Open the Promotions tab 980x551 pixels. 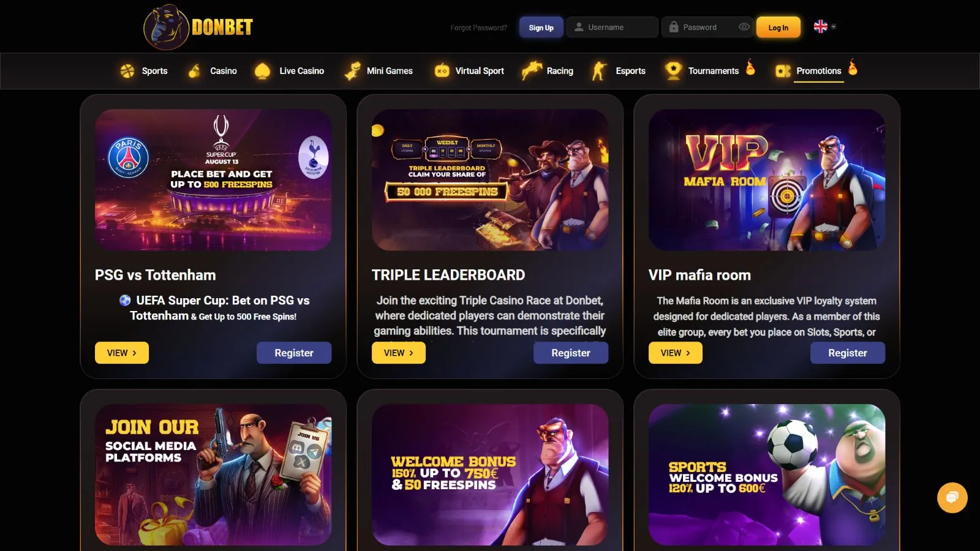(818, 71)
